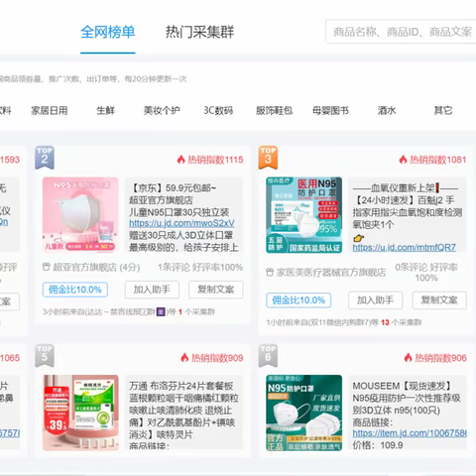Click flame icon beside 热销指数1081
Viewport: 476px width, 476px height.
403,160
